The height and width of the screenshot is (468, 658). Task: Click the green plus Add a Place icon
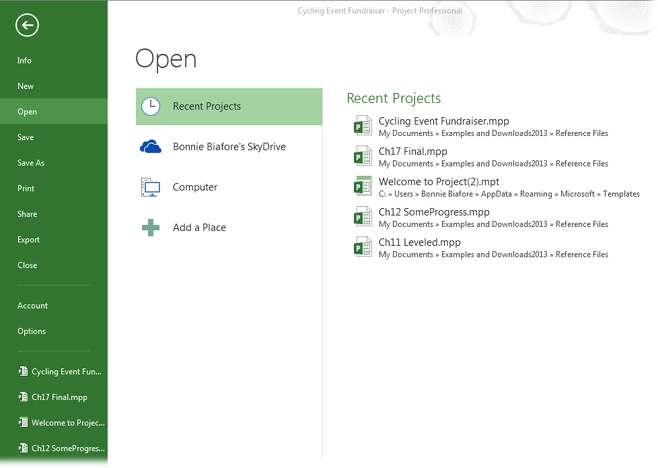tap(150, 227)
